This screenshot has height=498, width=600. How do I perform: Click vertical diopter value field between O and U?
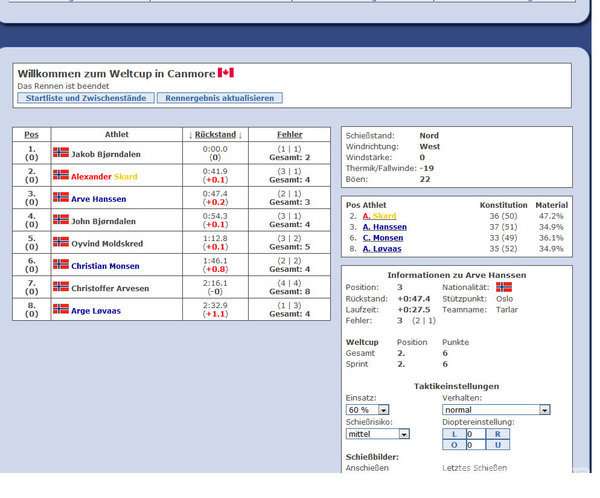(476, 445)
